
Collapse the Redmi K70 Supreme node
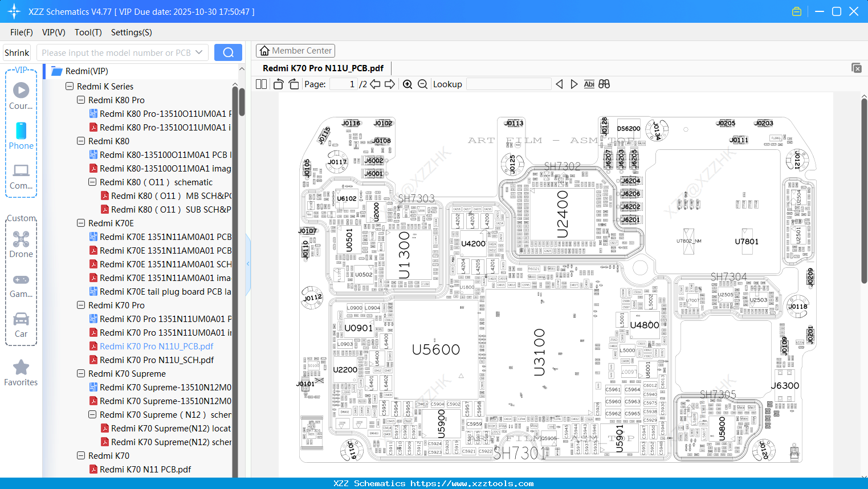[x=81, y=374]
